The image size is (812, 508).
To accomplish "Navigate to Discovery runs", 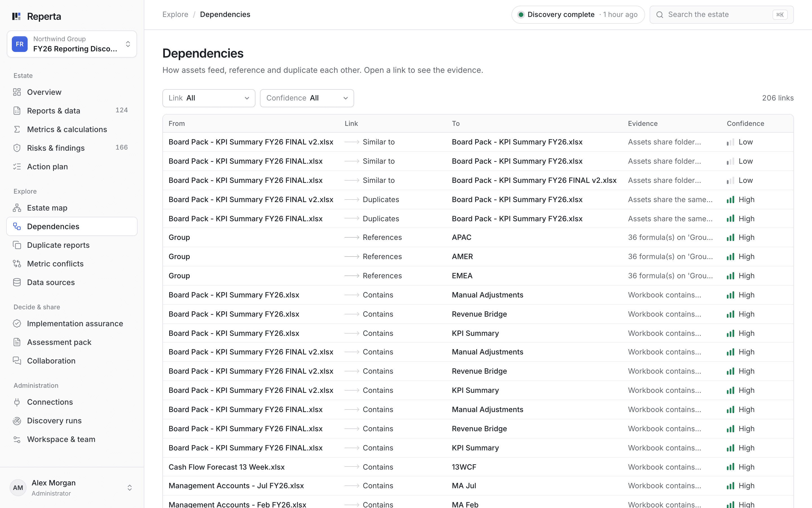I will (72, 421).
